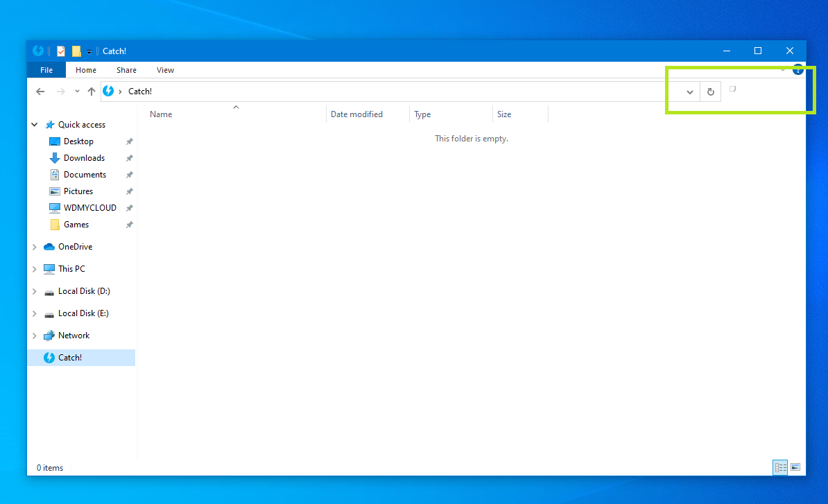
Task: Click the pin icon beside Desktop
Action: [130, 141]
